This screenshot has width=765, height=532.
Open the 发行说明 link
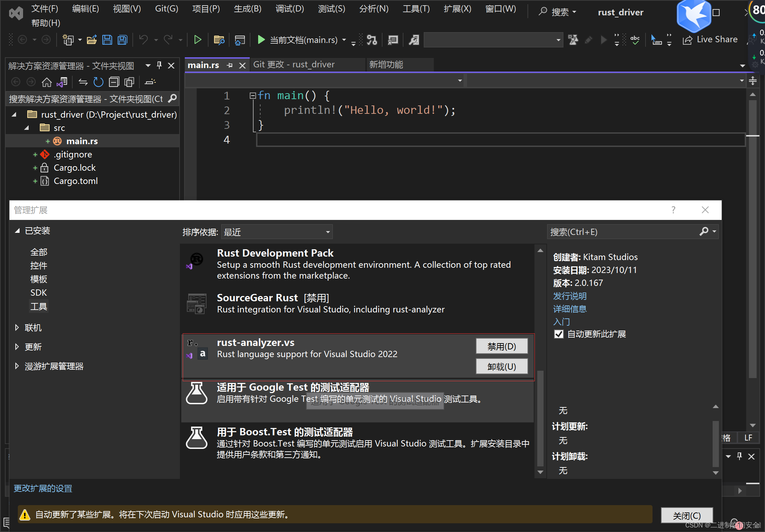(x=569, y=296)
